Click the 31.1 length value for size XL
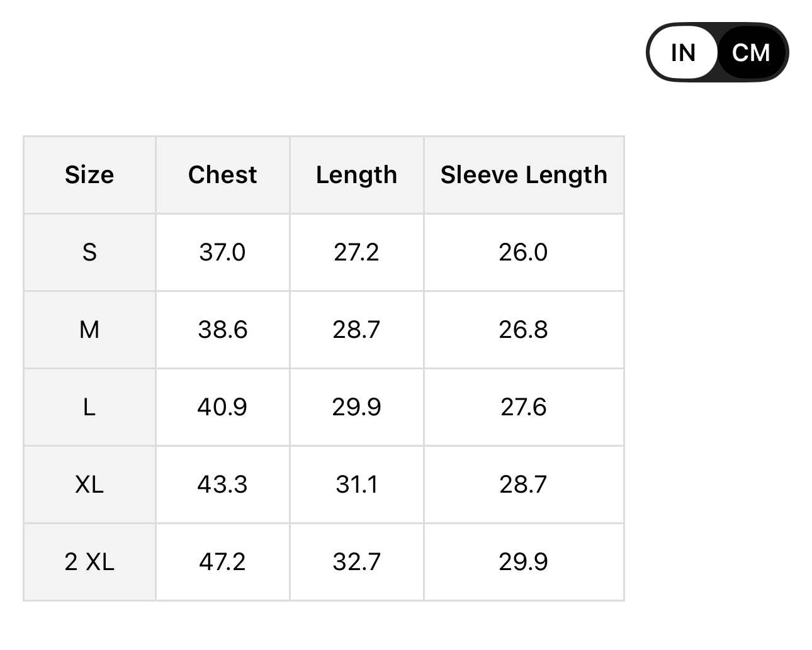812x650 pixels. tap(356, 485)
